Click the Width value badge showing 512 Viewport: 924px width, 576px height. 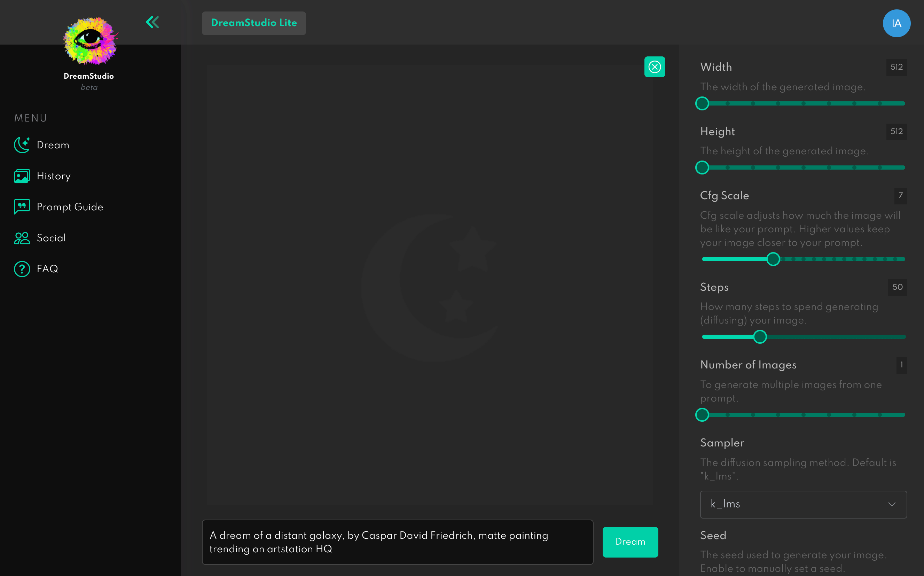tap(896, 67)
